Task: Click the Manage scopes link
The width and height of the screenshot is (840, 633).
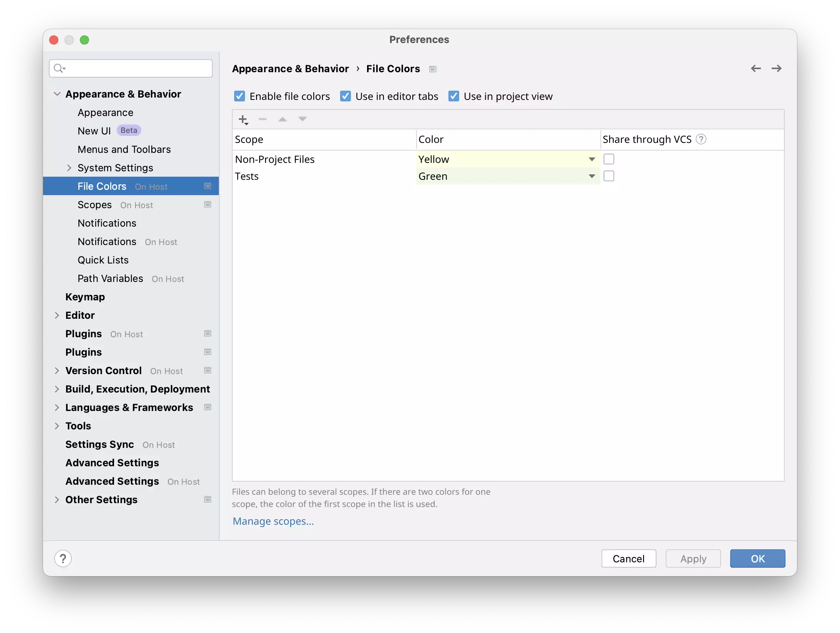Action: (273, 521)
